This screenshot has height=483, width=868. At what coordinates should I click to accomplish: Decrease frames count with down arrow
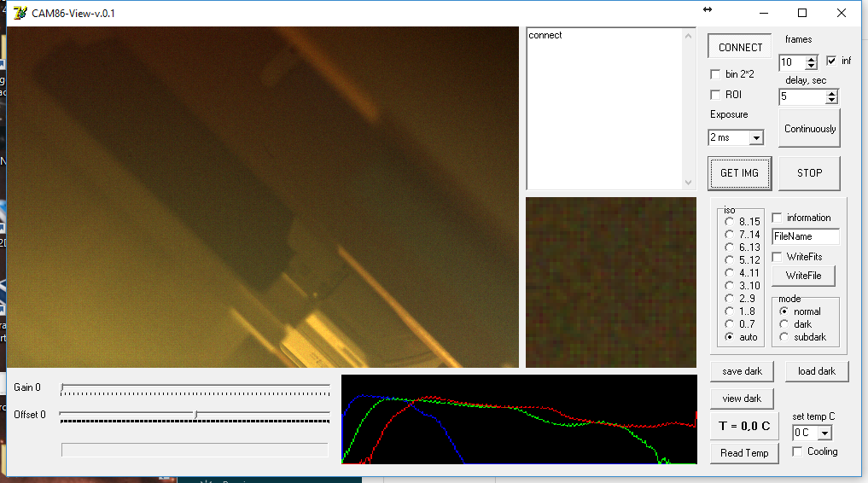811,66
